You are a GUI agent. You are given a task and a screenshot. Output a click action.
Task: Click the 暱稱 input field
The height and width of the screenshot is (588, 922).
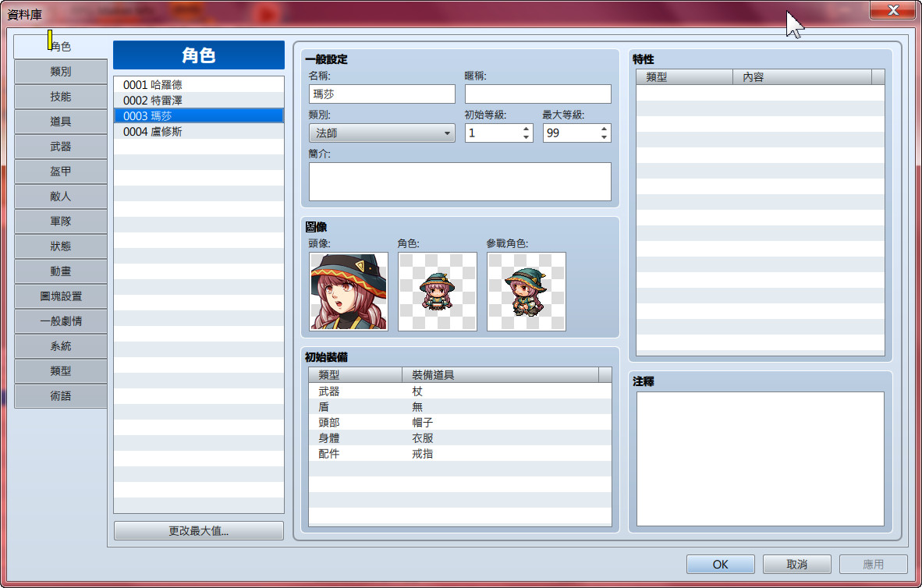pos(538,94)
